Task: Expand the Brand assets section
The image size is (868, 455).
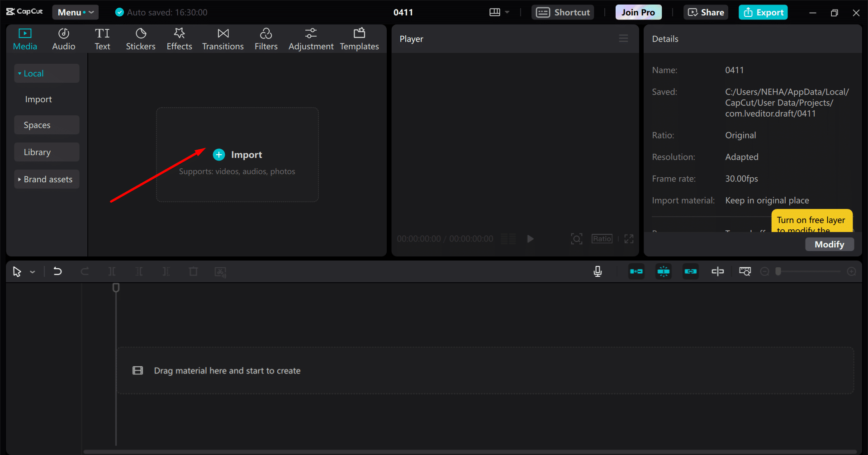Action: [47, 179]
